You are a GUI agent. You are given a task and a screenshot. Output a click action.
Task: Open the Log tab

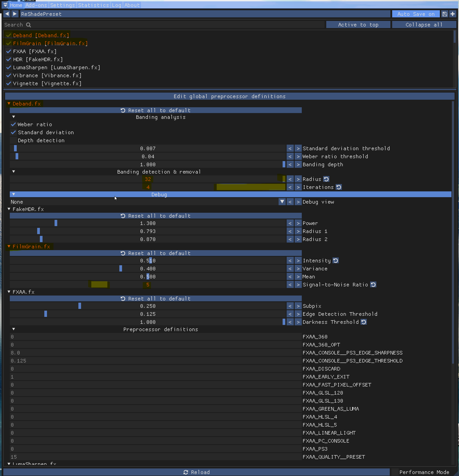tap(116, 5)
